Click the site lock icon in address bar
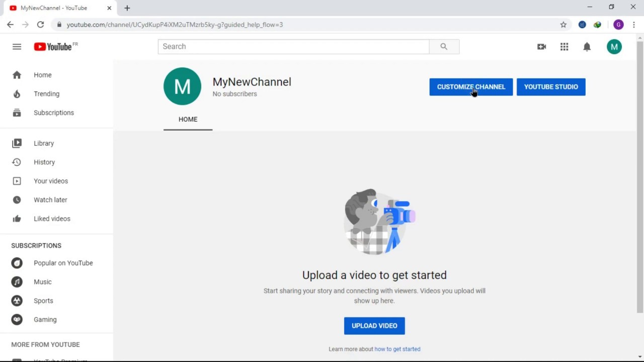Screen dimensions: 644x362 point(59,25)
